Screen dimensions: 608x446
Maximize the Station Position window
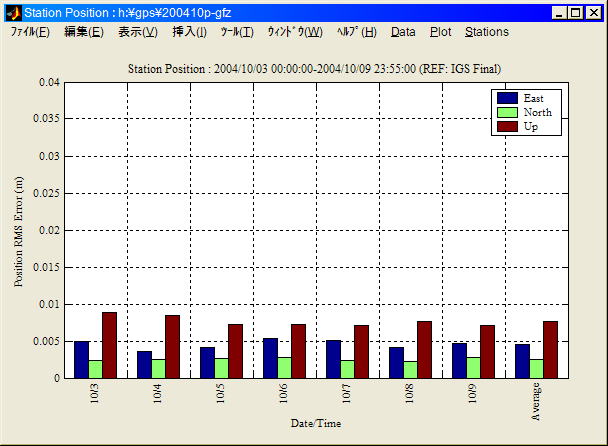[575, 13]
